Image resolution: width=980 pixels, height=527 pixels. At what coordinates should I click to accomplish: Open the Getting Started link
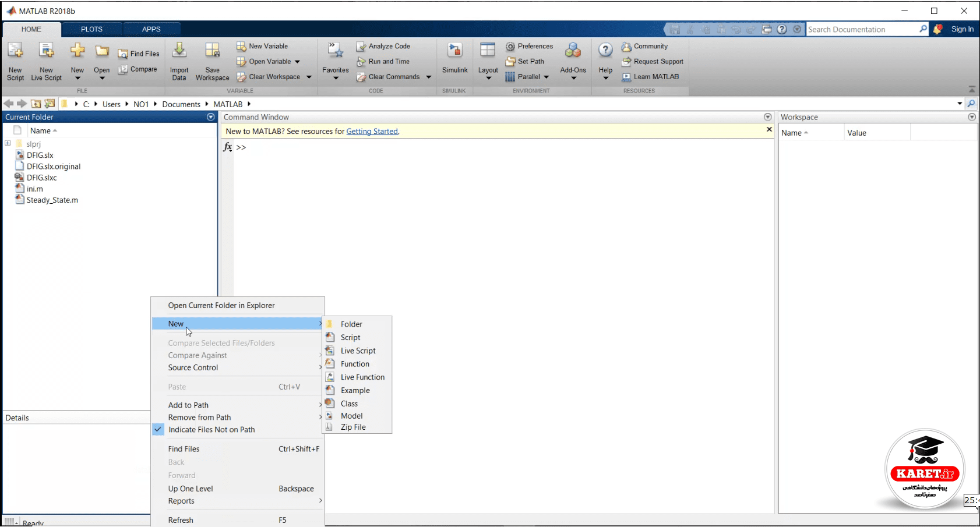click(372, 132)
